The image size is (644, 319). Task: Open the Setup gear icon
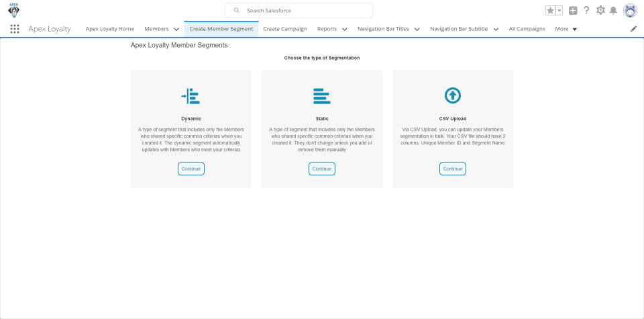pos(600,10)
